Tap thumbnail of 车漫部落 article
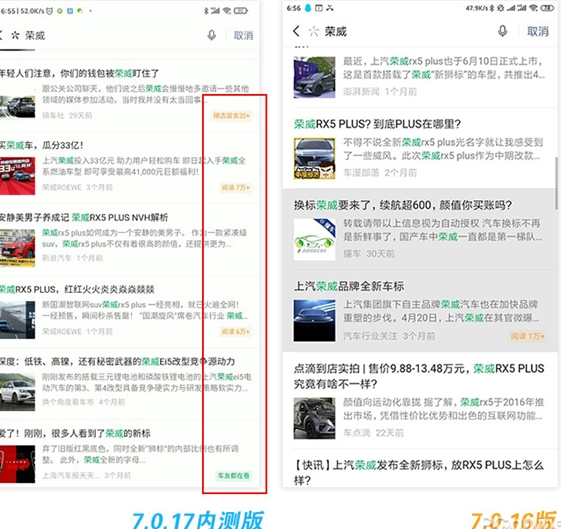 click(x=314, y=158)
